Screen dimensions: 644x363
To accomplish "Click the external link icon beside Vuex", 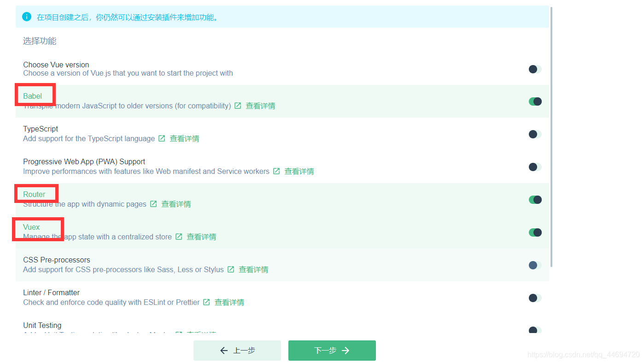I will click(x=179, y=237).
